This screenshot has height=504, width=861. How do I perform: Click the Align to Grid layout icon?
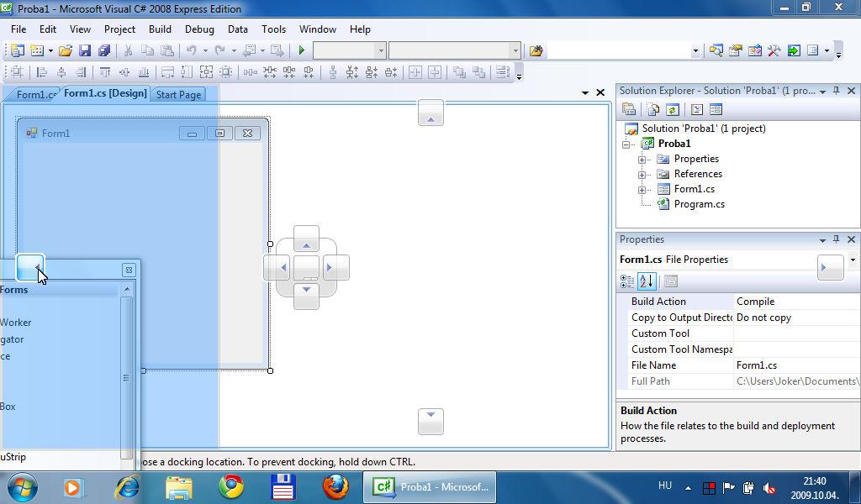coord(18,72)
